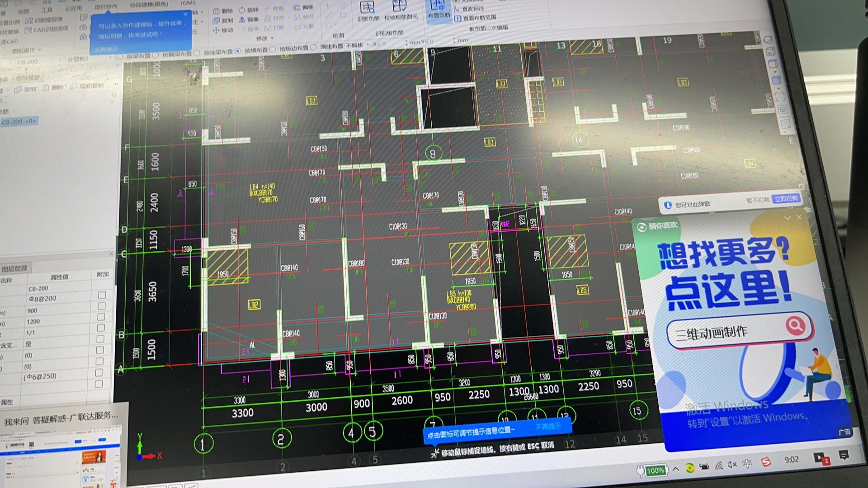Click the search magnifier in the ad popup
Screen dimensions: 868x488
point(795,324)
